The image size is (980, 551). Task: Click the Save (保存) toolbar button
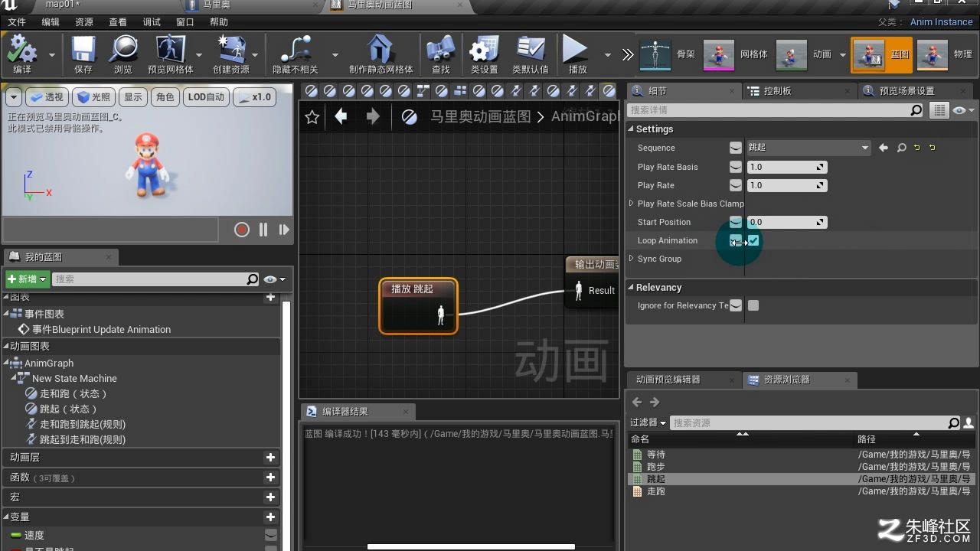83,54
